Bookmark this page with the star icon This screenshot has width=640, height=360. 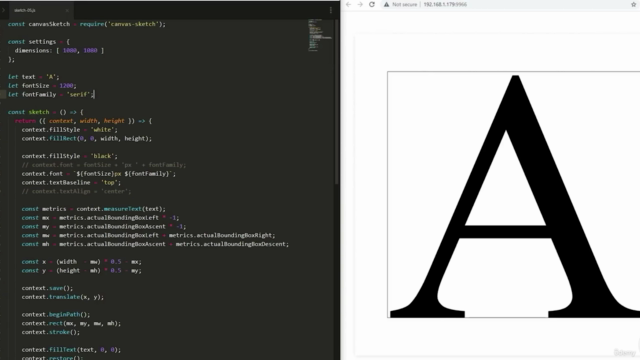[633, 4]
